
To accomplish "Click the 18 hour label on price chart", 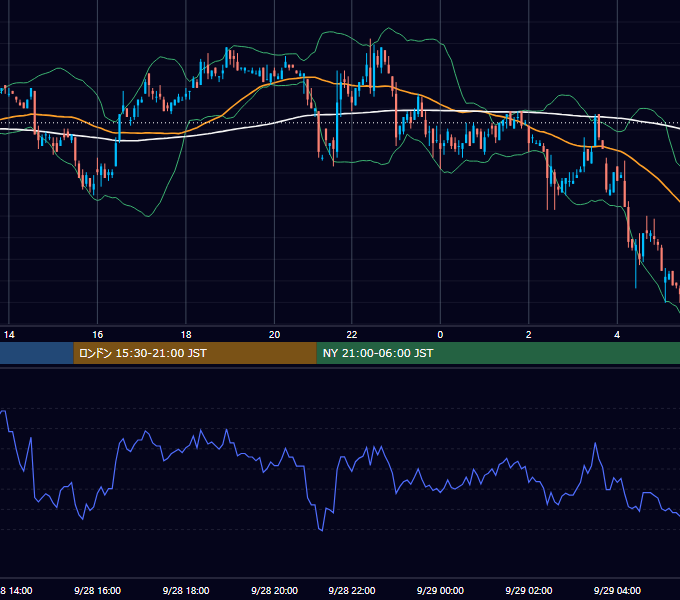I will pos(186,335).
